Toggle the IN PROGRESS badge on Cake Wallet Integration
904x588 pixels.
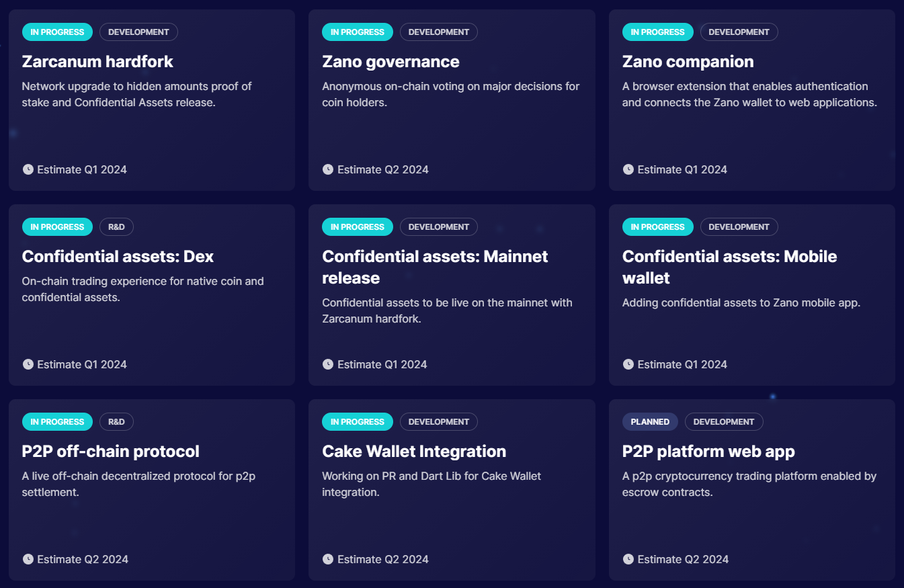point(357,421)
